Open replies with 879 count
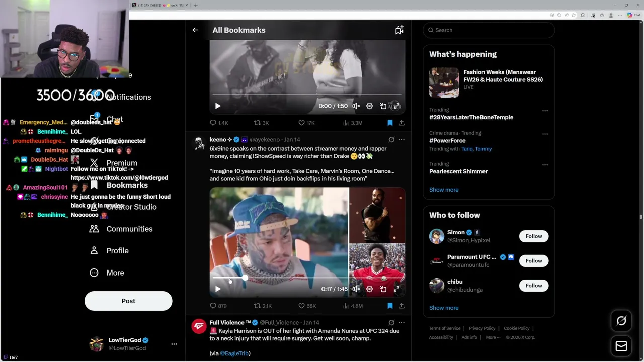 218,306
